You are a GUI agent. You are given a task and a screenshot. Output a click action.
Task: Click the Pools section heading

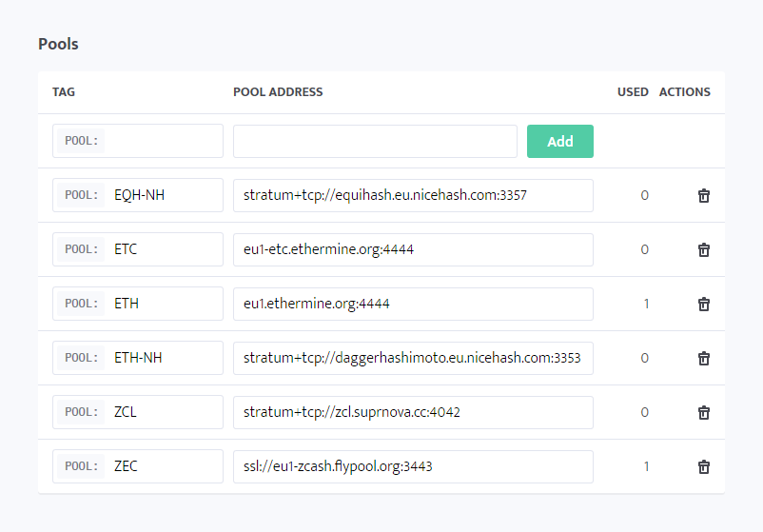click(x=58, y=44)
